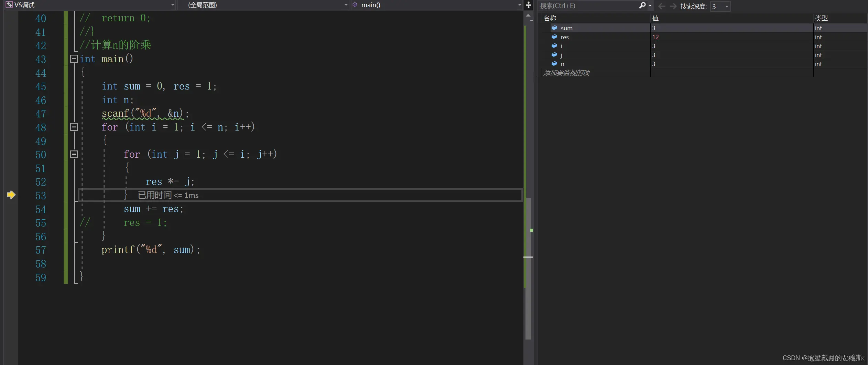The height and width of the screenshot is (365, 868).
Task: Click 添加要监视的项 to add a watch
Action: point(566,73)
